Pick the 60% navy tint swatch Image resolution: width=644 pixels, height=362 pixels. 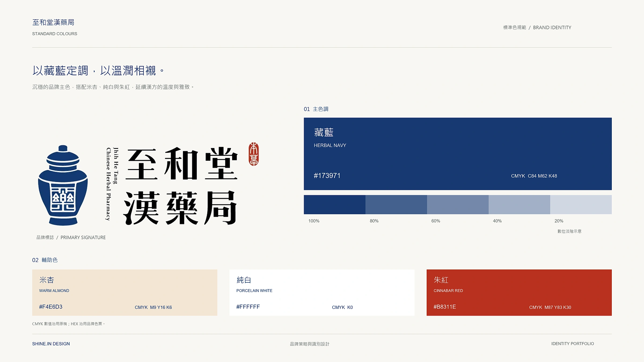point(458,205)
